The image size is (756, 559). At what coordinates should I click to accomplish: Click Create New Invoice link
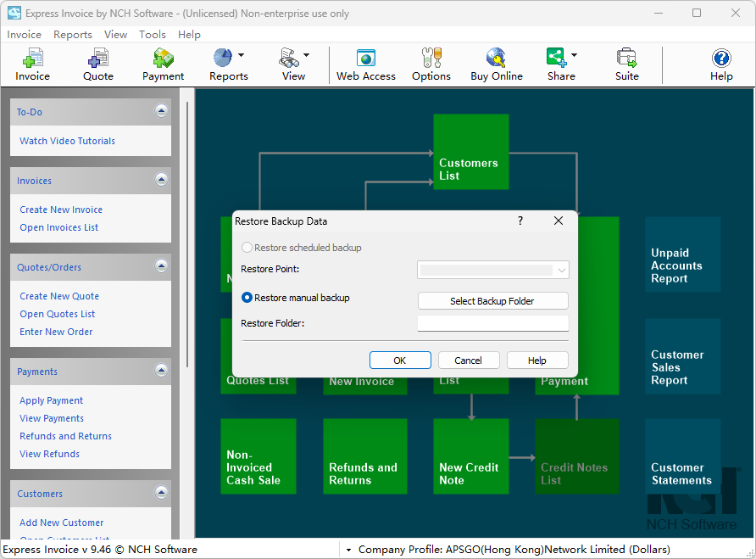61,210
